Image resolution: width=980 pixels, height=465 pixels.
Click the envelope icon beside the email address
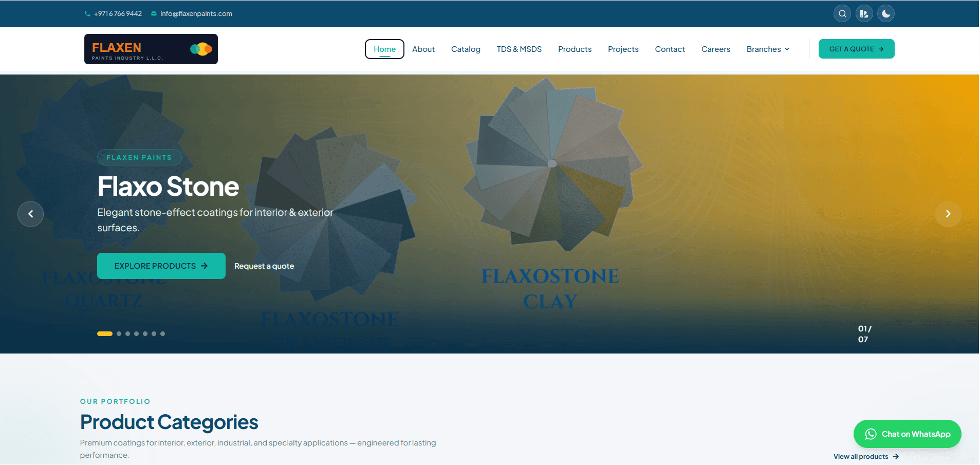(x=154, y=14)
